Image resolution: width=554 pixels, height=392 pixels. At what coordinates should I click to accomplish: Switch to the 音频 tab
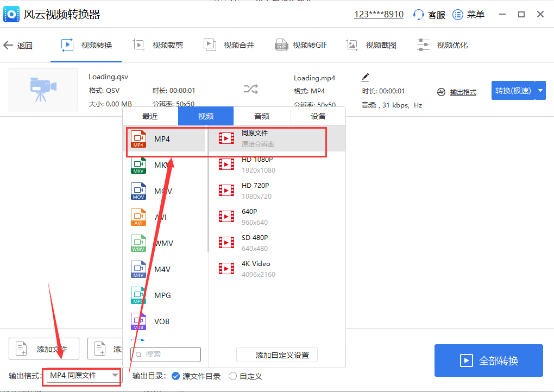pos(261,116)
